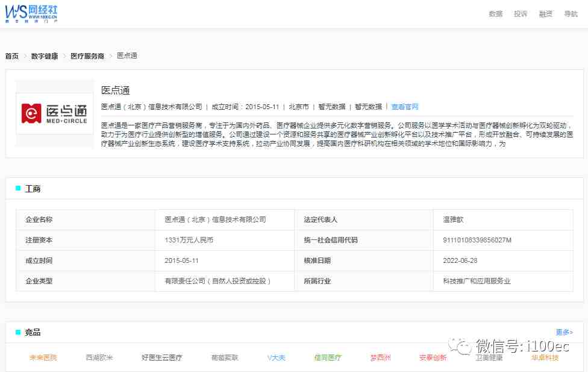The width and height of the screenshot is (588, 372).
Task: Open competitor 安泰创新
Action: (x=433, y=358)
